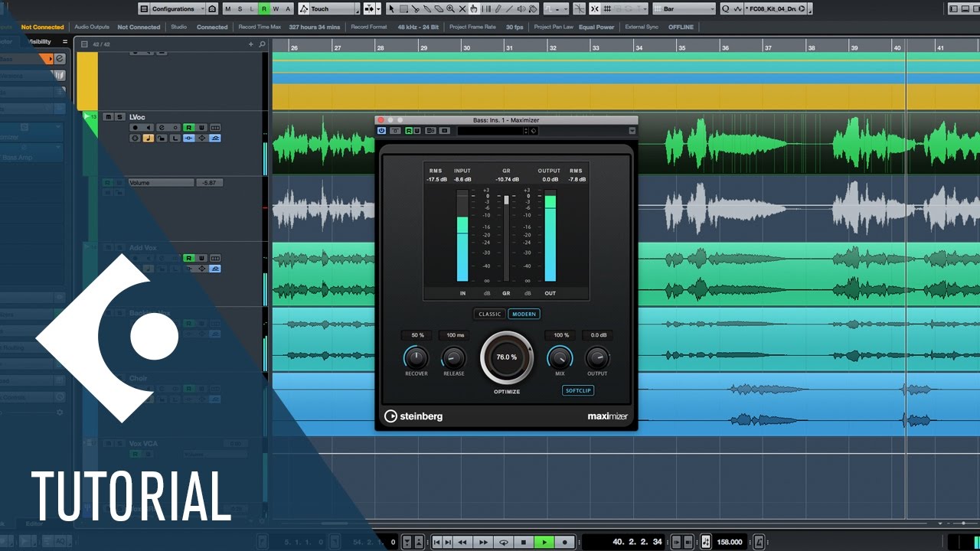Adjust the RECOVER knob in Maximizer
The height and width of the screenshot is (551, 980).
click(x=416, y=357)
